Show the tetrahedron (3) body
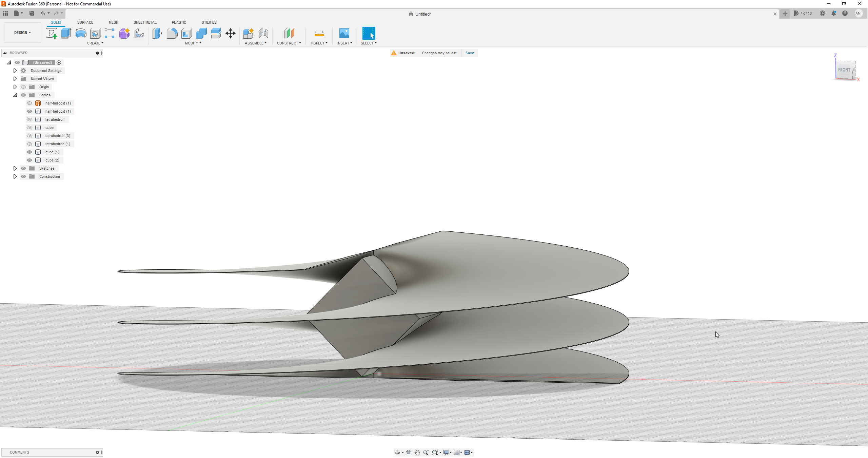Image resolution: width=868 pixels, height=458 pixels. [x=29, y=136]
